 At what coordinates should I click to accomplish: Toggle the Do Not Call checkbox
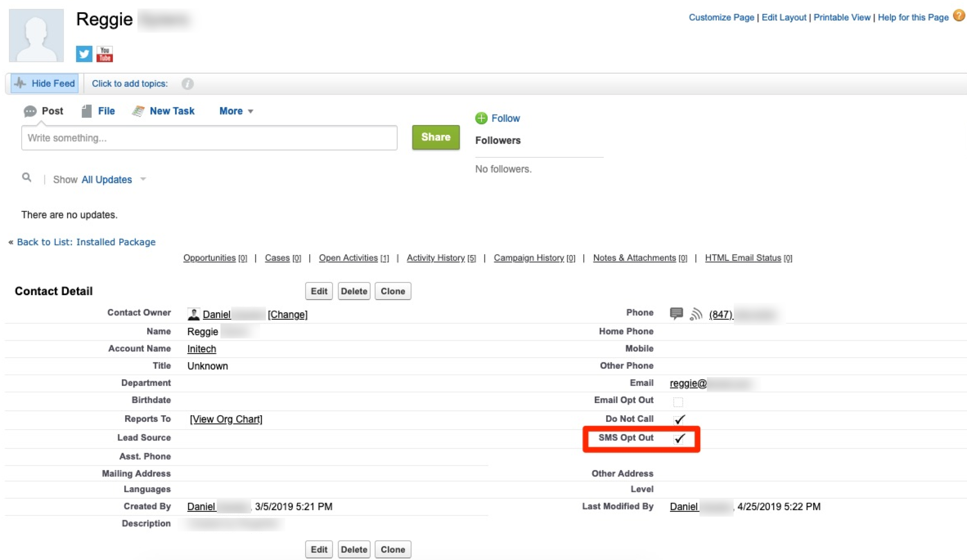[x=679, y=419]
